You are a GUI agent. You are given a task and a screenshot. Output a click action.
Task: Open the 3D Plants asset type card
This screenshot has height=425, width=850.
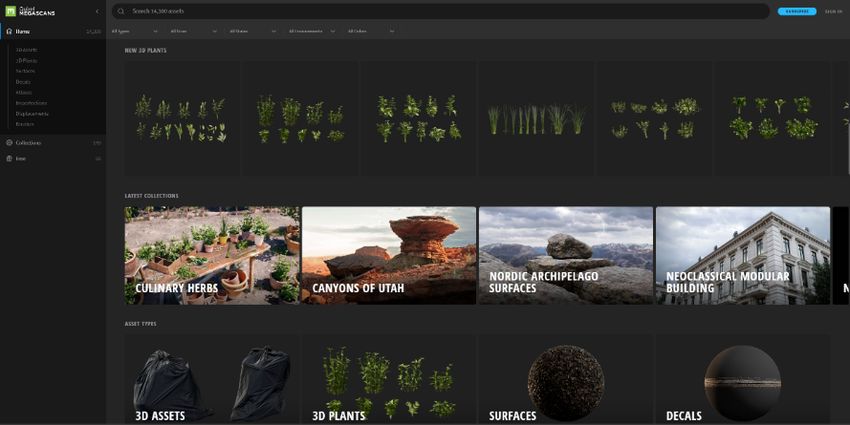389,379
